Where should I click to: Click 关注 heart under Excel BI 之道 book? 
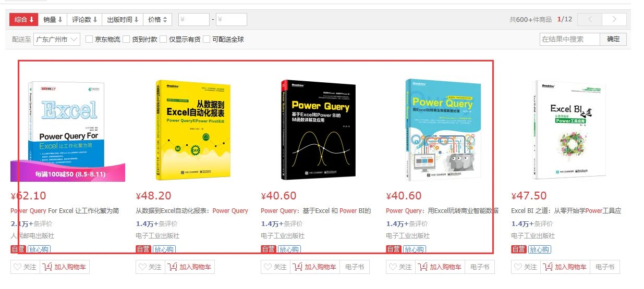526,267
